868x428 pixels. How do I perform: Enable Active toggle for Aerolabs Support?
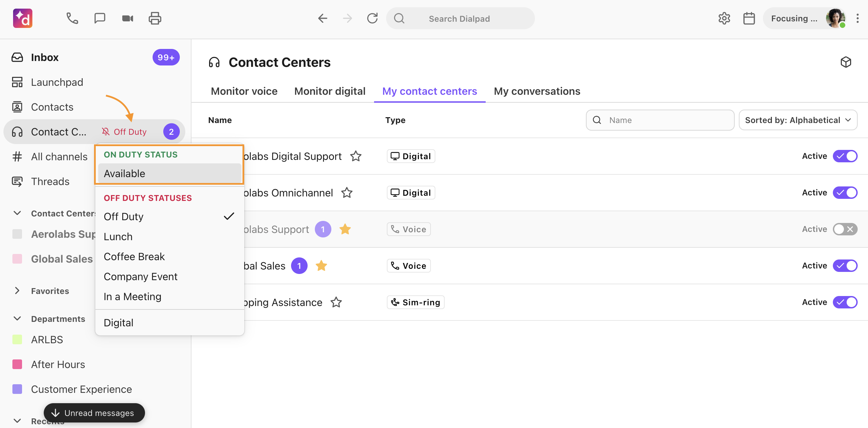(845, 229)
